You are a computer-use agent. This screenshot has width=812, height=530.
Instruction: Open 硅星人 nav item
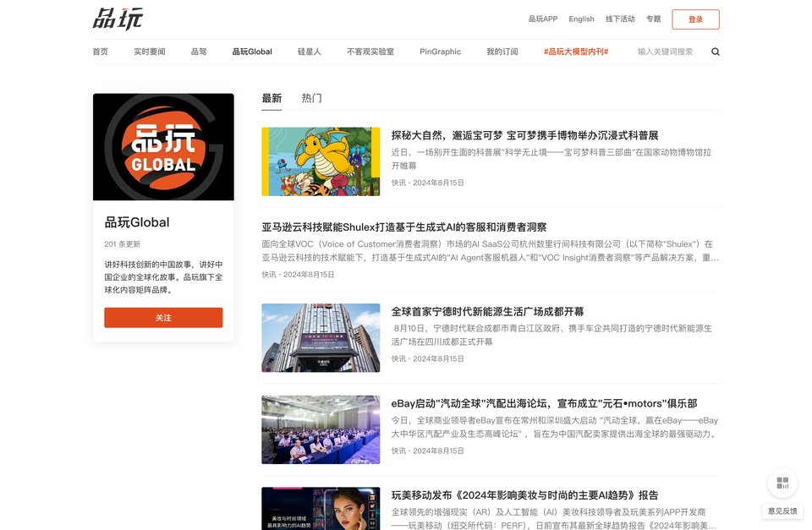click(x=310, y=52)
